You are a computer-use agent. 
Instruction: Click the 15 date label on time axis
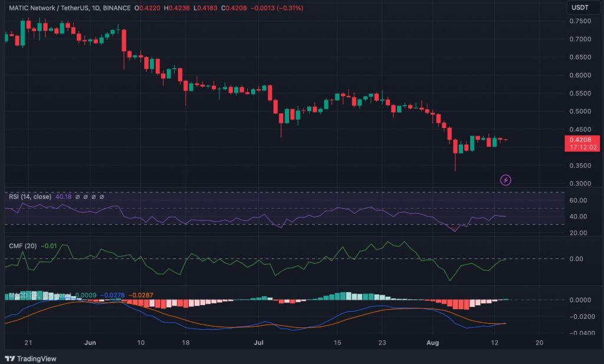click(x=337, y=343)
